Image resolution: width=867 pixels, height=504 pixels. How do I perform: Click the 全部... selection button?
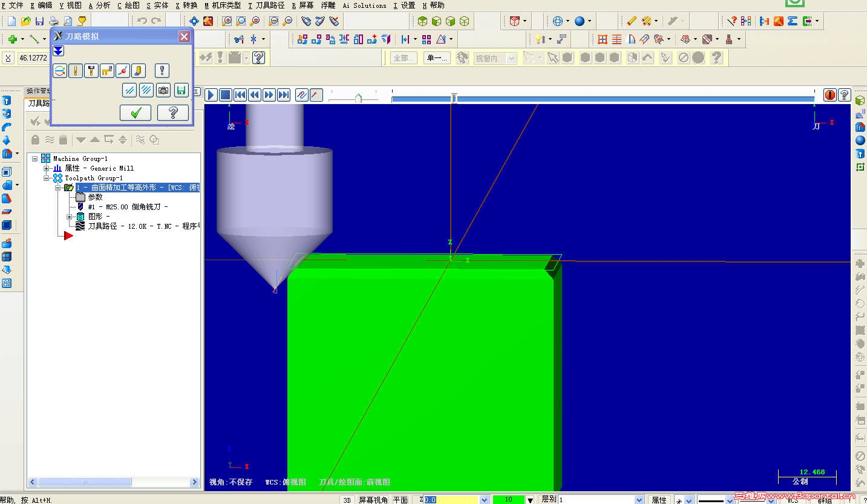404,58
